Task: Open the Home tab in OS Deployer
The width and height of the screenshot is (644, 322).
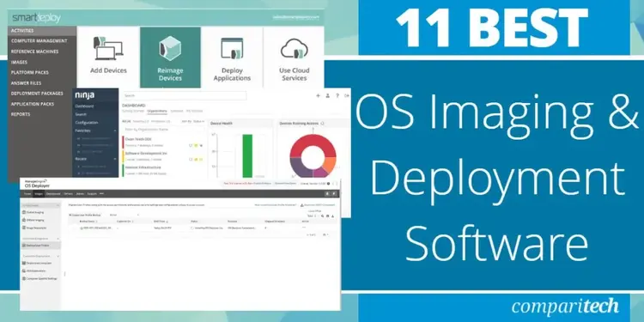Action: [x=27, y=193]
